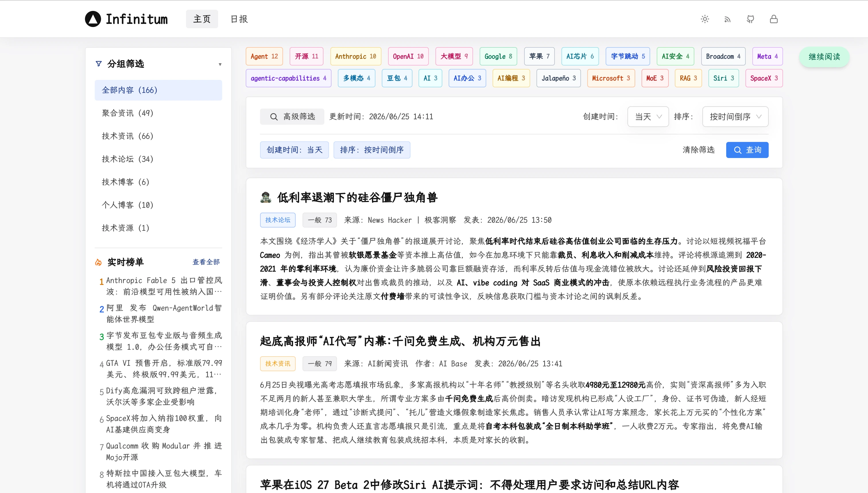This screenshot has width=868, height=493.
Task: Open article 起底高报师“AI代写”内幕
Action: (x=400, y=341)
